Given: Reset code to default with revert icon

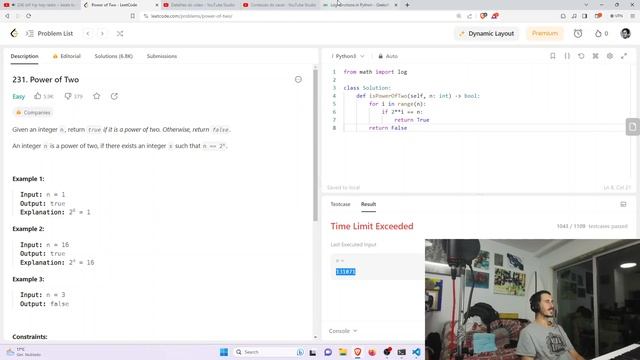Looking at the screenshot, I should 581,56.
